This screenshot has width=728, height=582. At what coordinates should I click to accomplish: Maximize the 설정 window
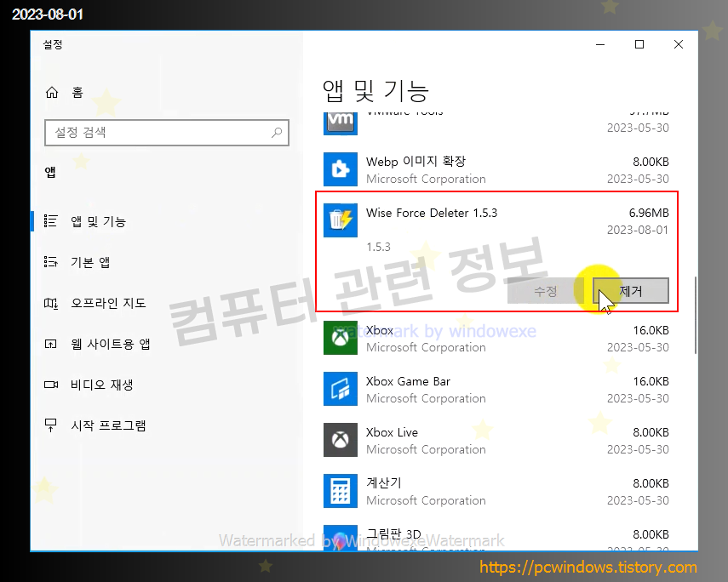[x=639, y=44]
